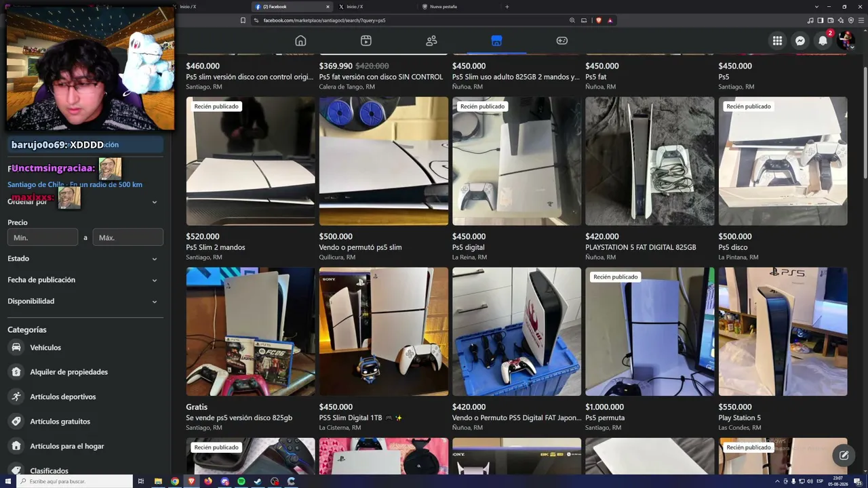Click the Ps5 Slim uso adulto 825GB title

pyautogui.click(x=516, y=77)
